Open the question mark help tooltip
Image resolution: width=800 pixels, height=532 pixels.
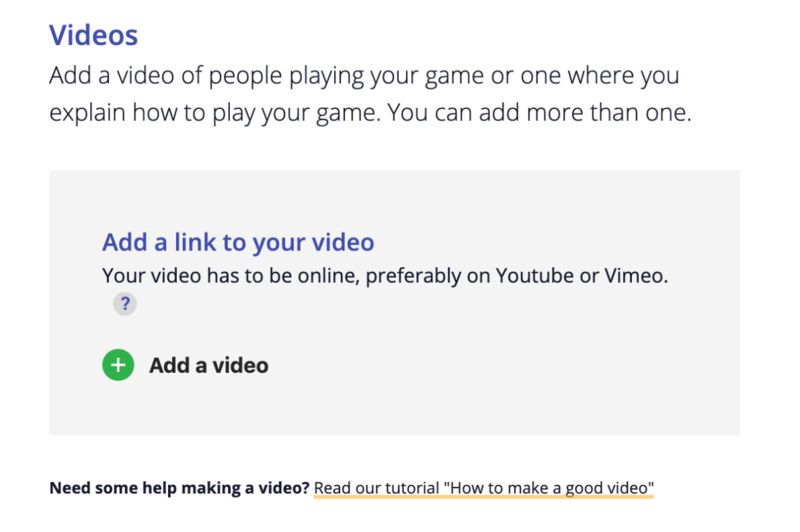pos(124,305)
